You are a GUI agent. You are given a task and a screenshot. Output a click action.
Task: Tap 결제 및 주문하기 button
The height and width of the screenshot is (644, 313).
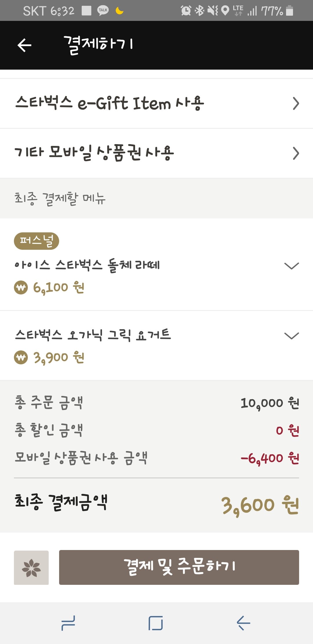click(x=179, y=567)
